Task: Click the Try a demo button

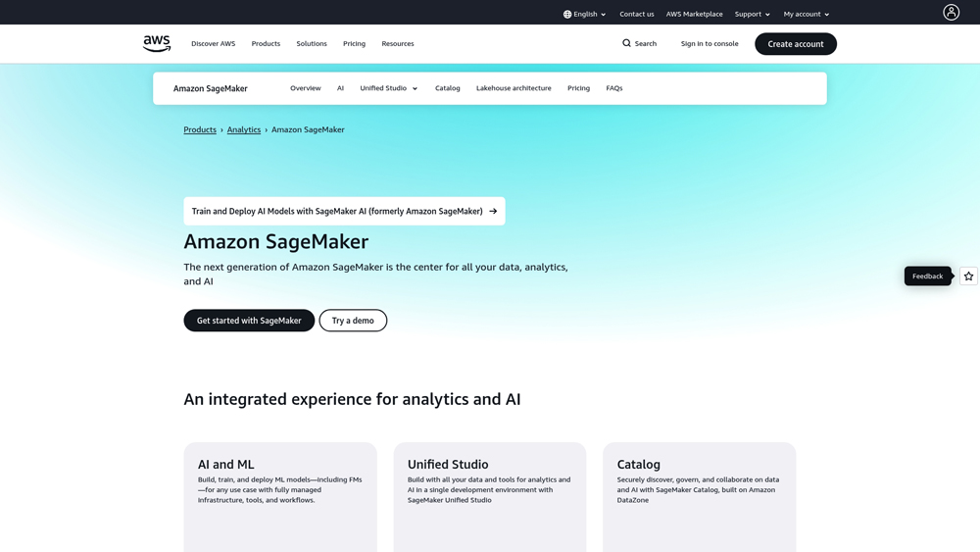Action: tap(353, 320)
